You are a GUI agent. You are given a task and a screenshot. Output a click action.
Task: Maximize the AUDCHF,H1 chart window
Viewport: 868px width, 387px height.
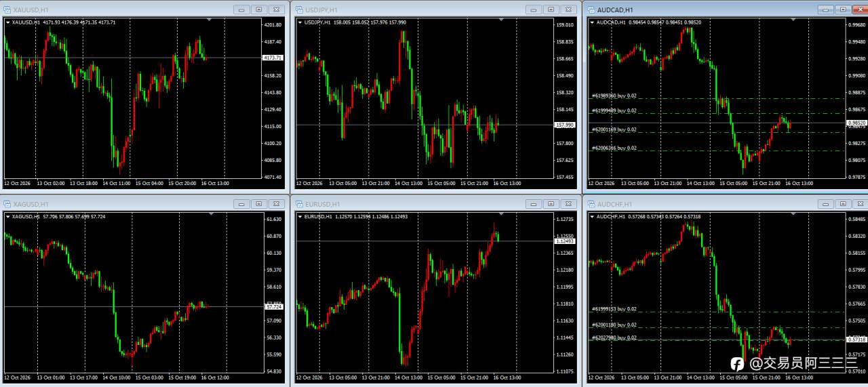(843, 204)
